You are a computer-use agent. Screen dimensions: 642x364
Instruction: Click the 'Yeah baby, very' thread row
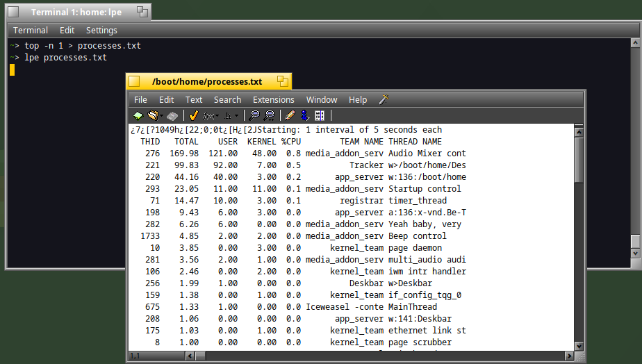[x=303, y=224]
